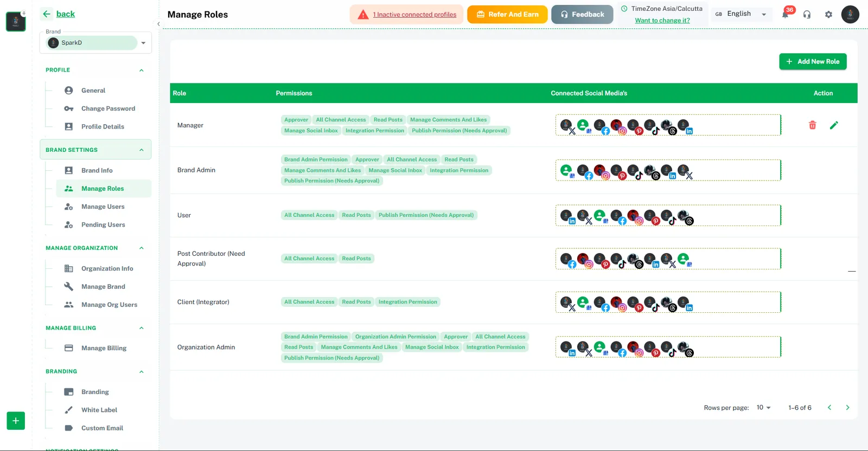Open the Manage Users menu item

pos(104,207)
